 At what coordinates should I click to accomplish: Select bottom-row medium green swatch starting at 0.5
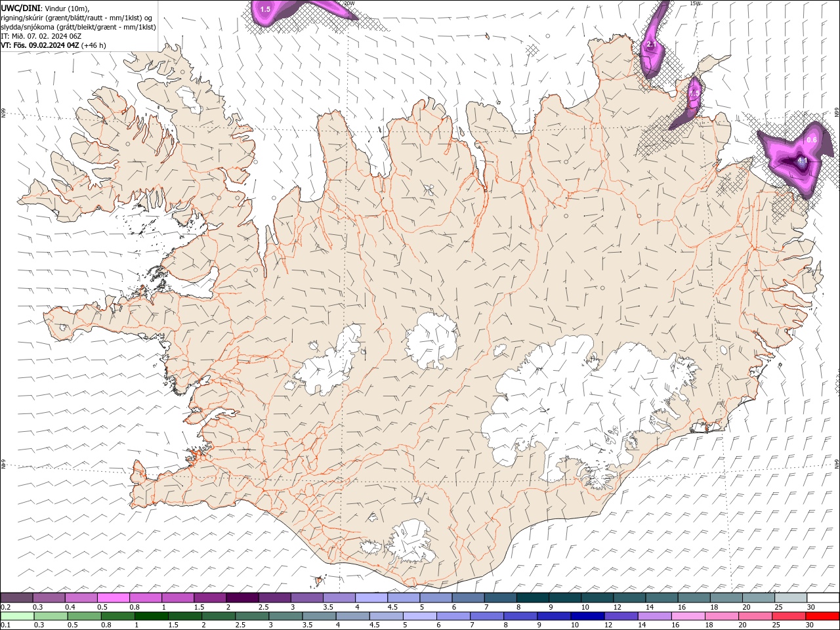click(x=84, y=616)
